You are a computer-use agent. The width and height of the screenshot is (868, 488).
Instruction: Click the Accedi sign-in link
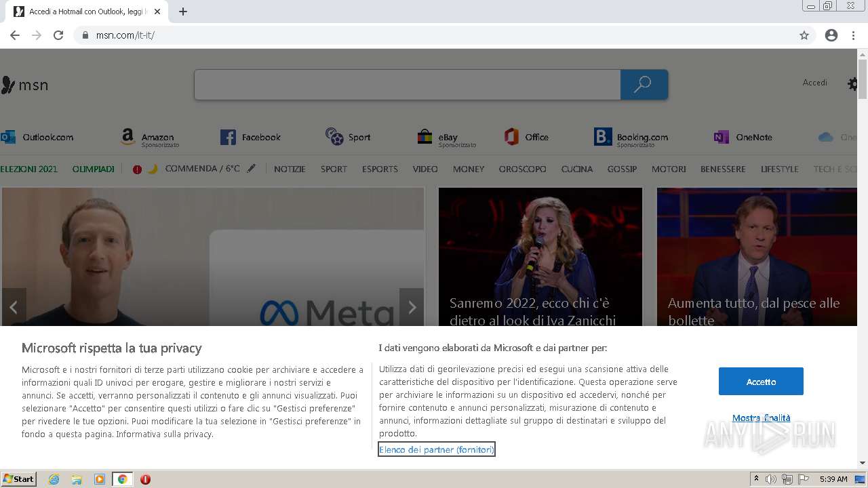[814, 83]
